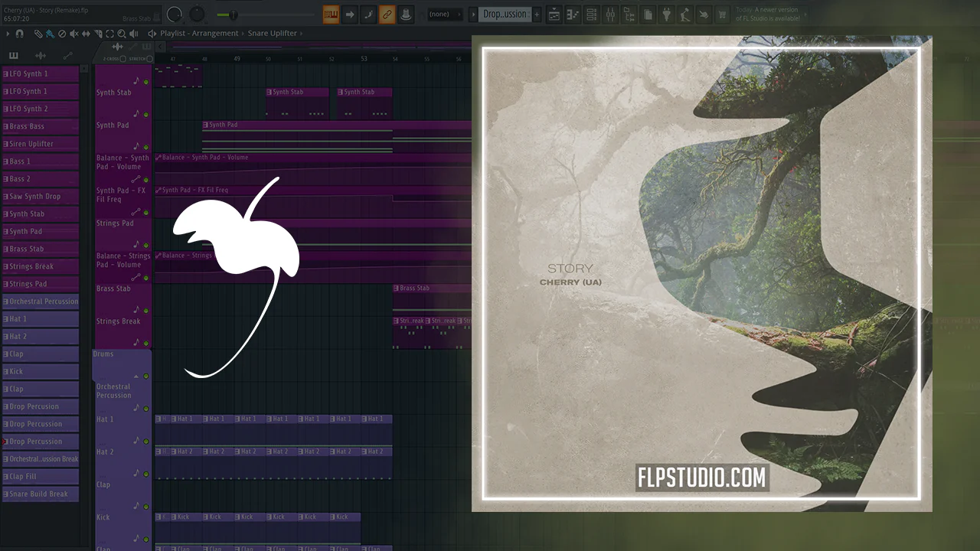
Task: Open the Channel rack view icon
Action: point(592,14)
